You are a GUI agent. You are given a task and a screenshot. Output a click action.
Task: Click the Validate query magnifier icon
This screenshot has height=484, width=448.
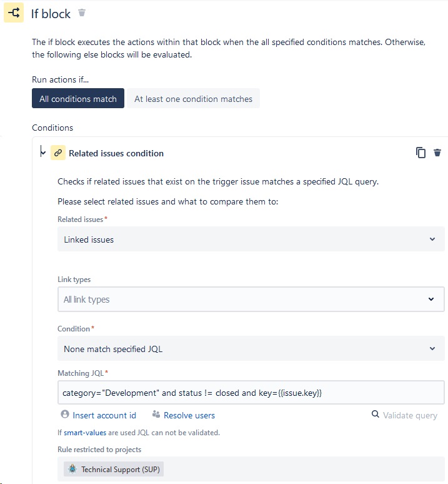pos(376,414)
